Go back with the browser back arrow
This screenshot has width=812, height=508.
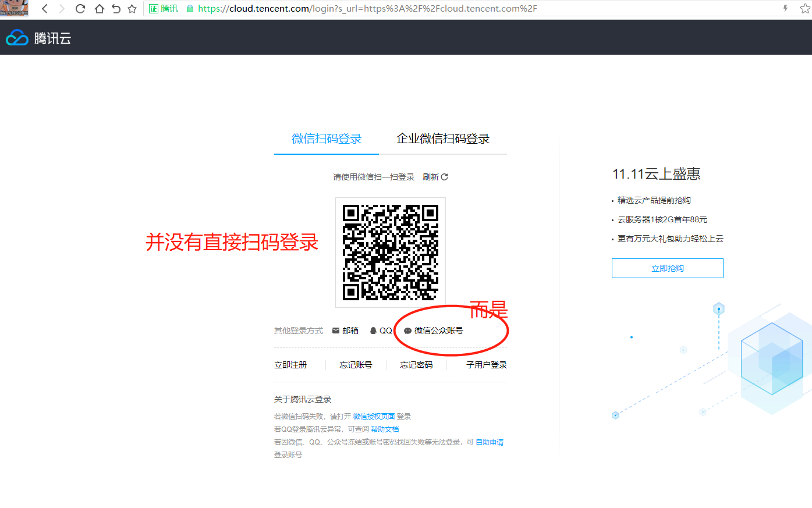45,9
